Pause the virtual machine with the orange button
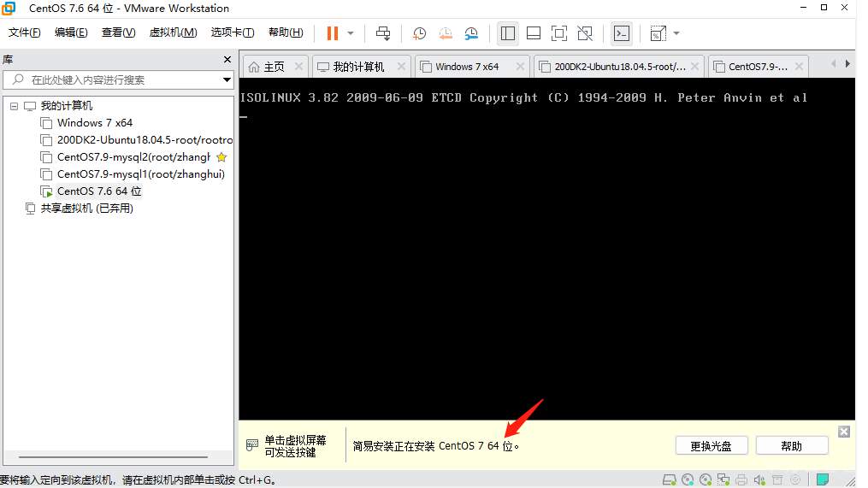The width and height of the screenshot is (868, 488). (332, 33)
